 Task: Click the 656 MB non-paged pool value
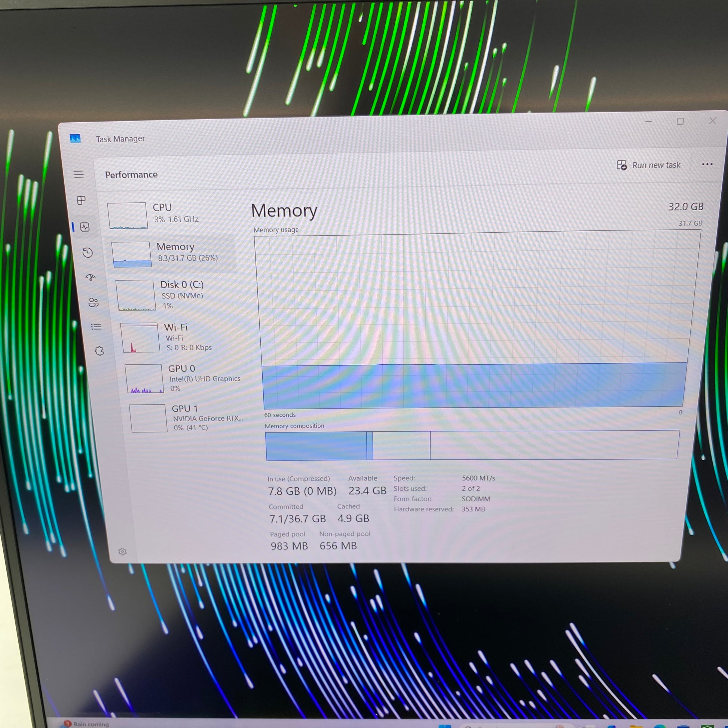click(x=338, y=545)
